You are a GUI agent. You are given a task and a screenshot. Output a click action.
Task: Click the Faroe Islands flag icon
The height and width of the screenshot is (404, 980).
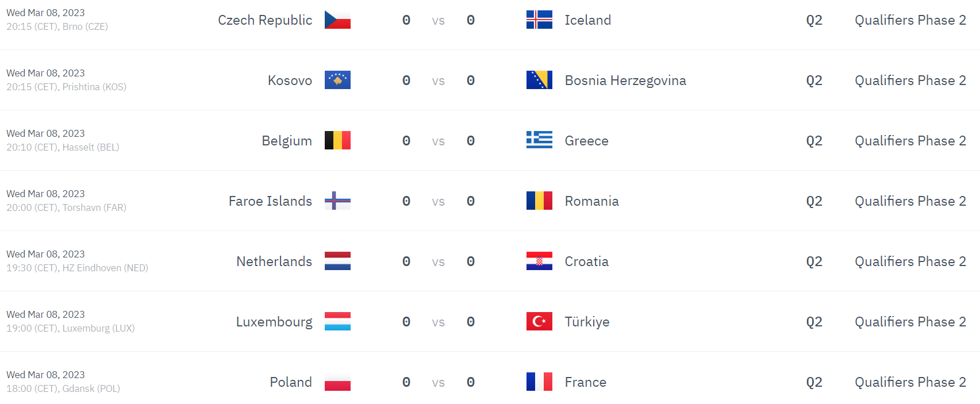tap(337, 201)
